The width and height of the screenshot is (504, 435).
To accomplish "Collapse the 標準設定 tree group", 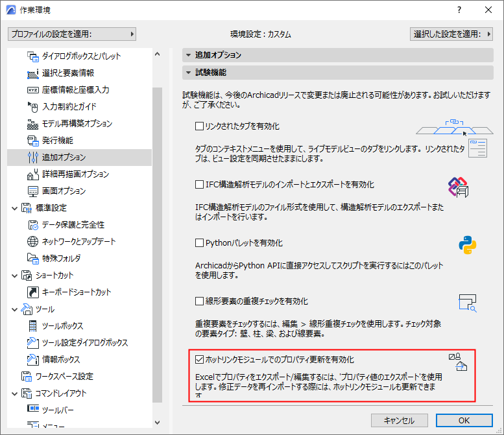I will coord(14,208).
